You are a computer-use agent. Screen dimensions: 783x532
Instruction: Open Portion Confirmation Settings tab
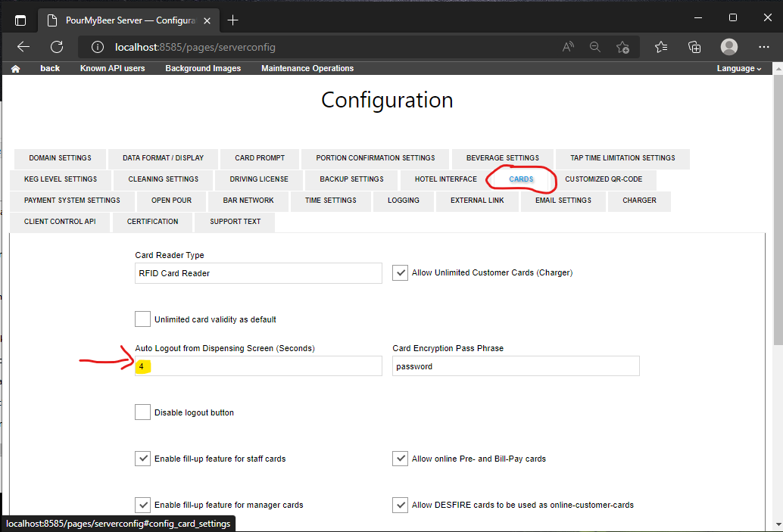coord(376,158)
